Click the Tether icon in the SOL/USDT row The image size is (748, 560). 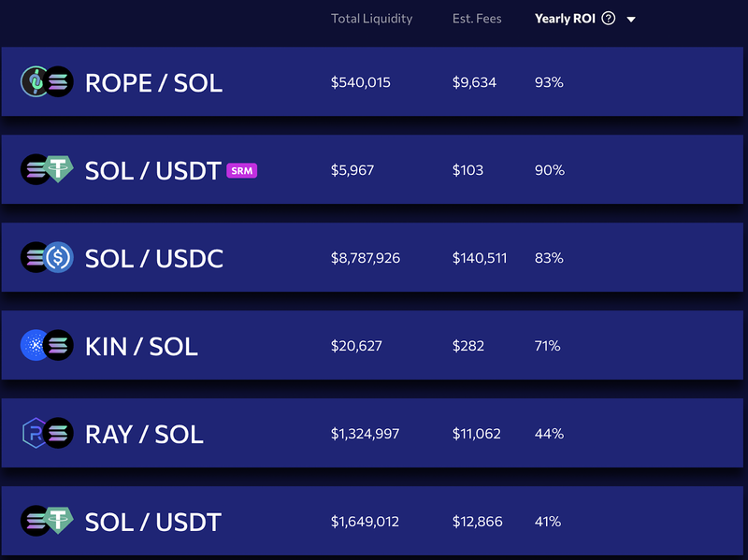point(56,170)
